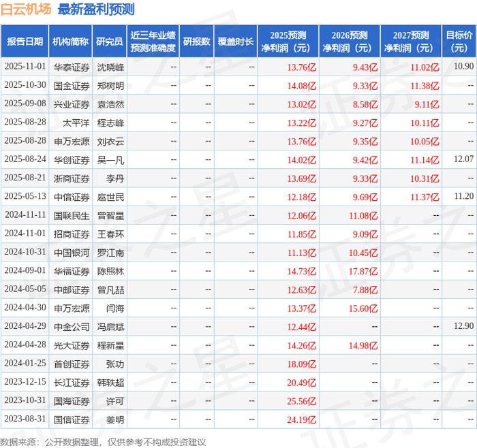Select the 研究员 column header
Screen dimensions: 477x448
point(109,42)
